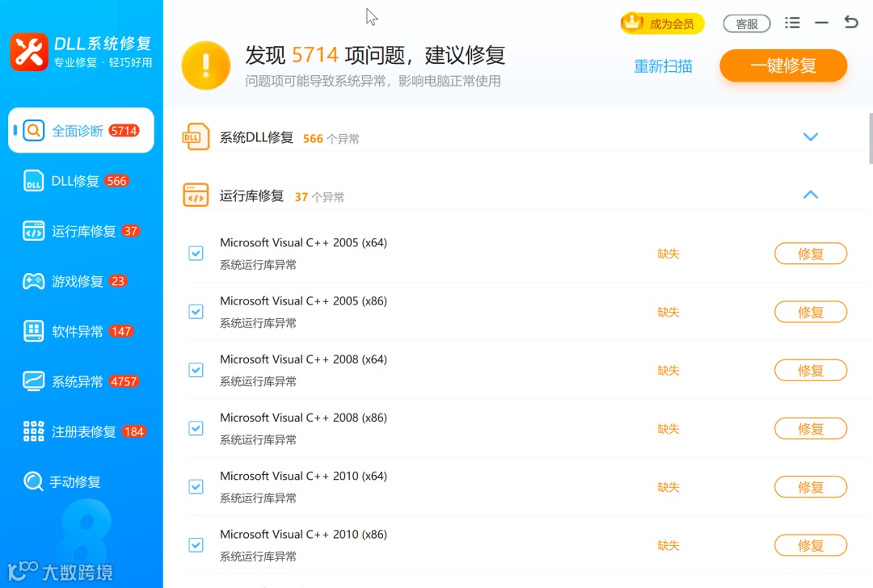The image size is (873, 588).
Task: Click the 4757 badge on 系统异常
Action: tap(124, 381)
